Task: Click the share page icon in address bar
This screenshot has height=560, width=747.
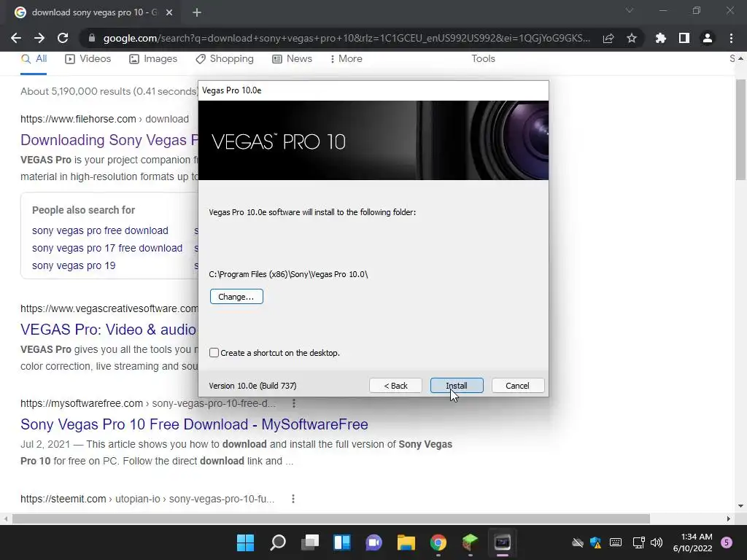Action: (x=608, y=38)
